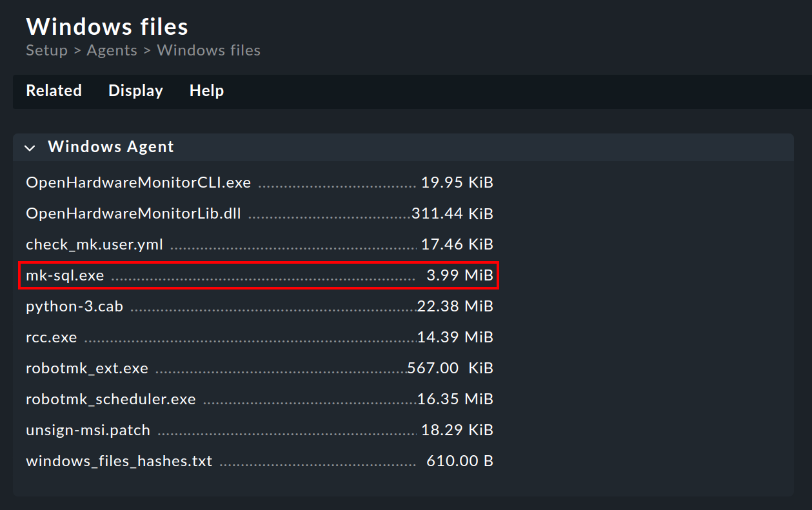Download the robotmk_ext.exe file
Screen dimensions: 812x510
point(87,368)
